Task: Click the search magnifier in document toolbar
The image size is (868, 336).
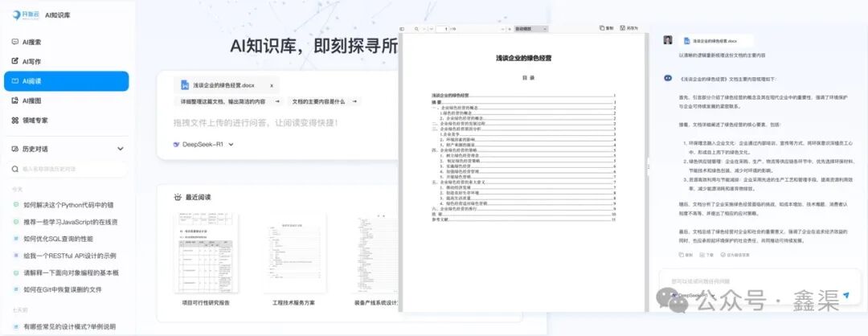Action: (x=416, y=28)
